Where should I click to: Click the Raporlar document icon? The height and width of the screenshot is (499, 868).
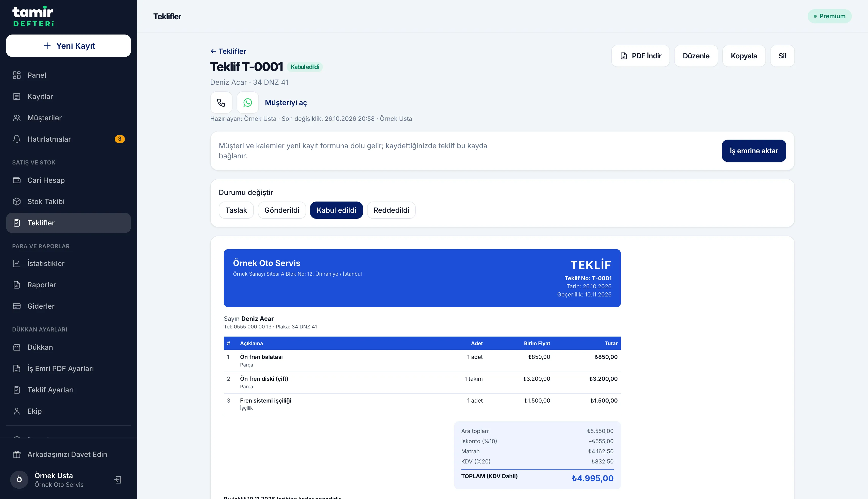coord(17,285)
